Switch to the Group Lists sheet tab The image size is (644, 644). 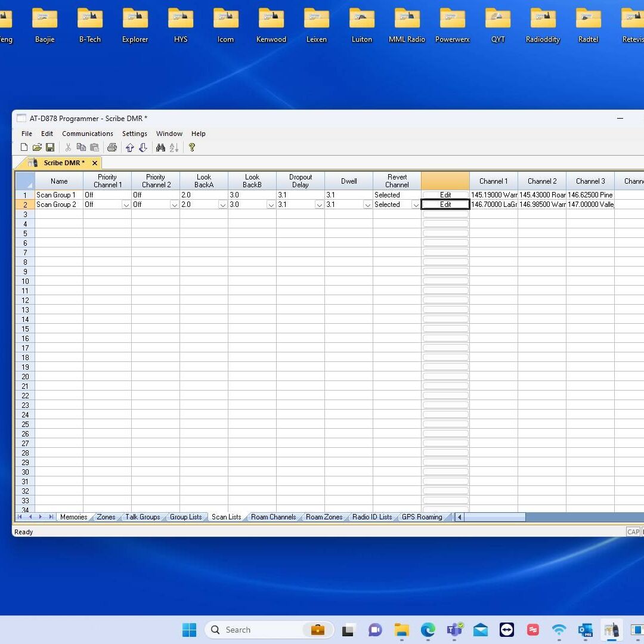185,517
